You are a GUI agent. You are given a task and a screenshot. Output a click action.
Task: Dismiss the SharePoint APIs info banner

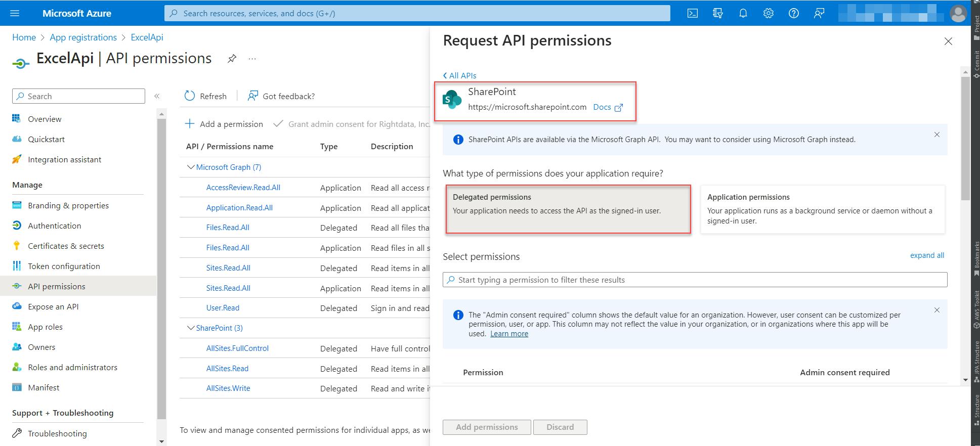[x=936, y=135]
